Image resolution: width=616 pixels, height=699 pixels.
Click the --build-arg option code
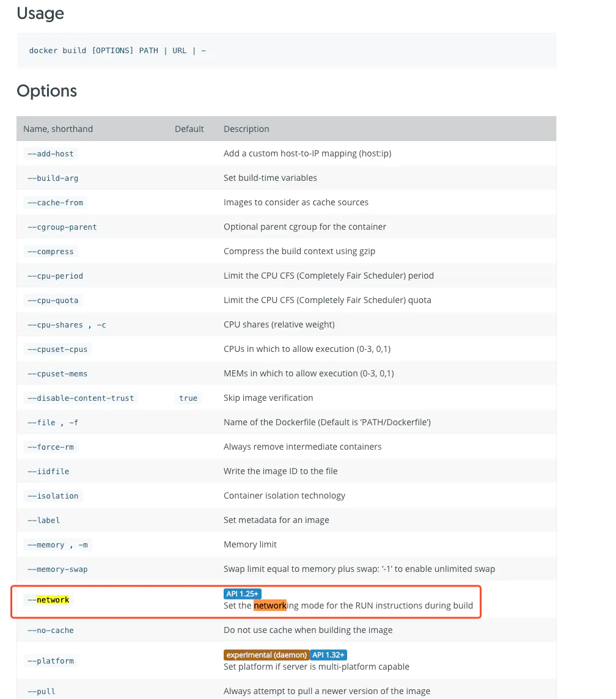(x=53, y=178)
